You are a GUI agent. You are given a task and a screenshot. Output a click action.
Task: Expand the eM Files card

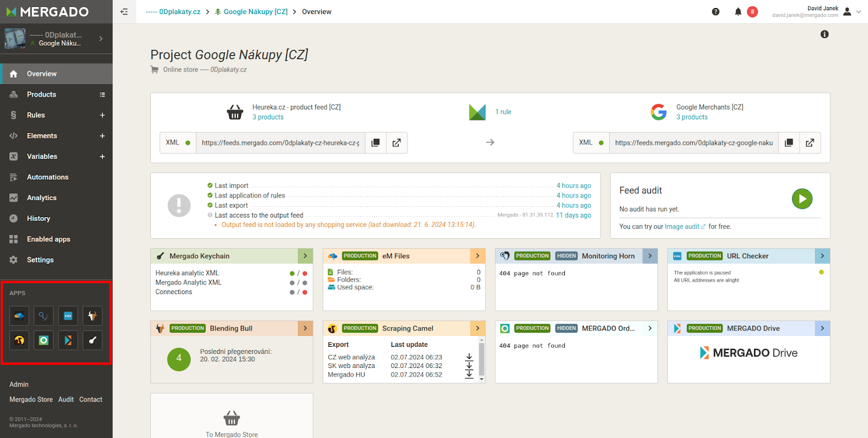coord(477,256)
